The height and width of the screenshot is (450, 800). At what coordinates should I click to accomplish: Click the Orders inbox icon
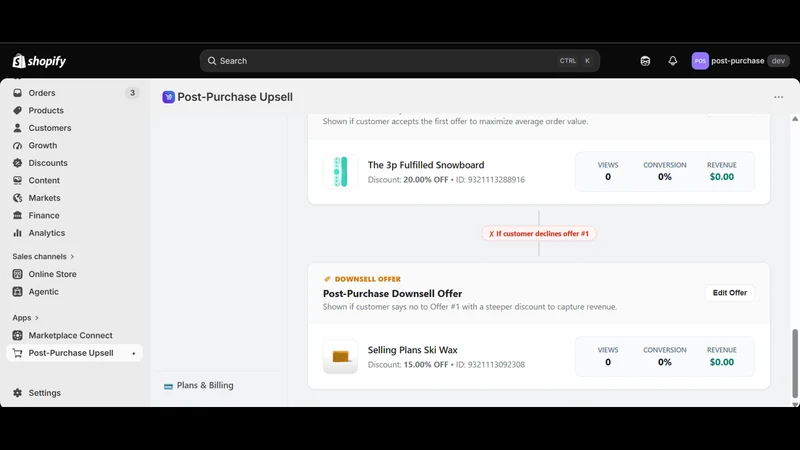point(17,93)
